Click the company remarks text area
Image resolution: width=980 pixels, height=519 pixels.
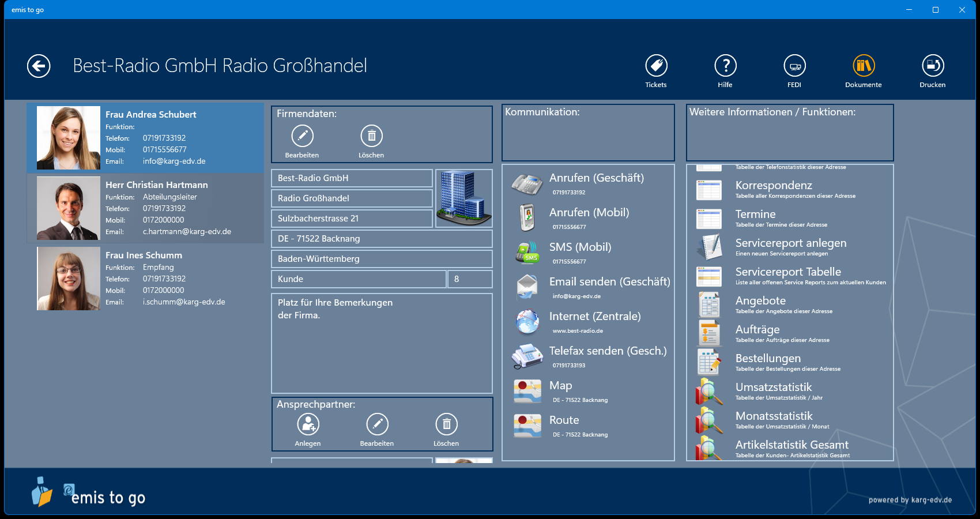(382, 343)
